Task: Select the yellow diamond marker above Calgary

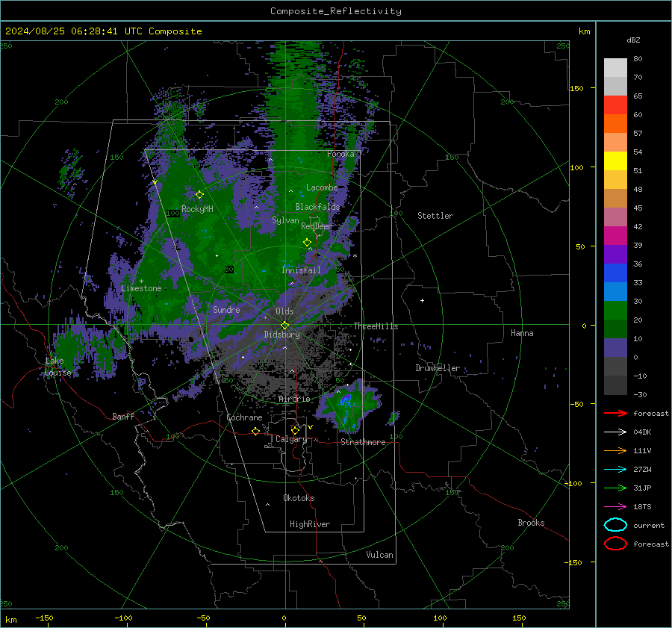Action: coord(295,430)
